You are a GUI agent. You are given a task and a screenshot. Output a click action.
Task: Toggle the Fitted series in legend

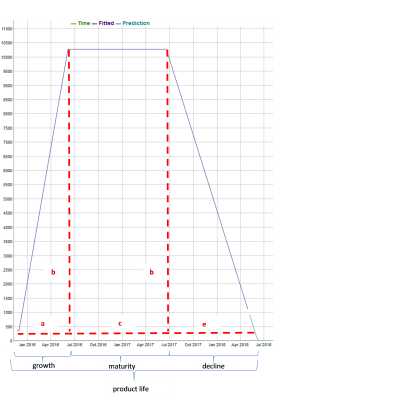click(103, 23)
